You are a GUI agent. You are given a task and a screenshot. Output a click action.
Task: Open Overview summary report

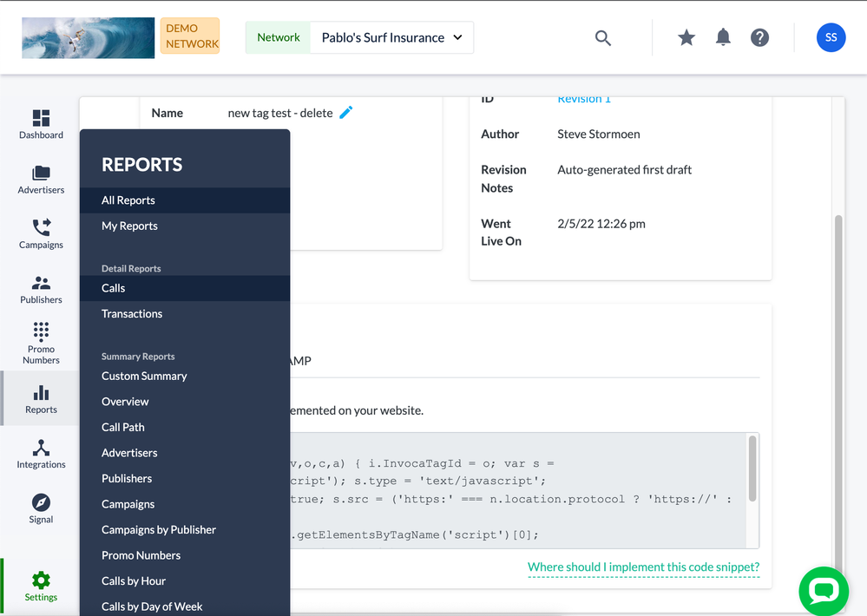point(185,402)
